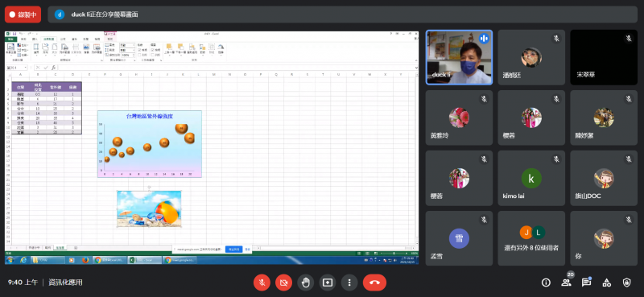
Task: Unmute the microphone in Meet
Action: [262, 283]
